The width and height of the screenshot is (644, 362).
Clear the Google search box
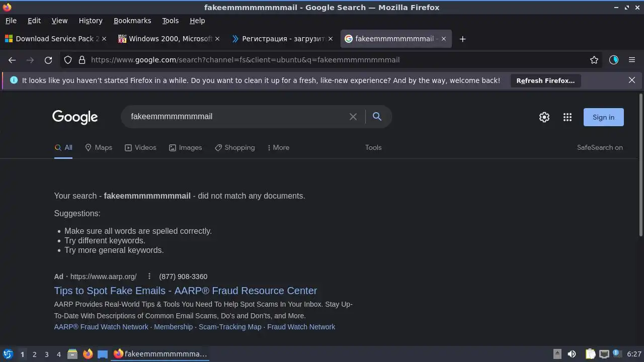point(353,117)
